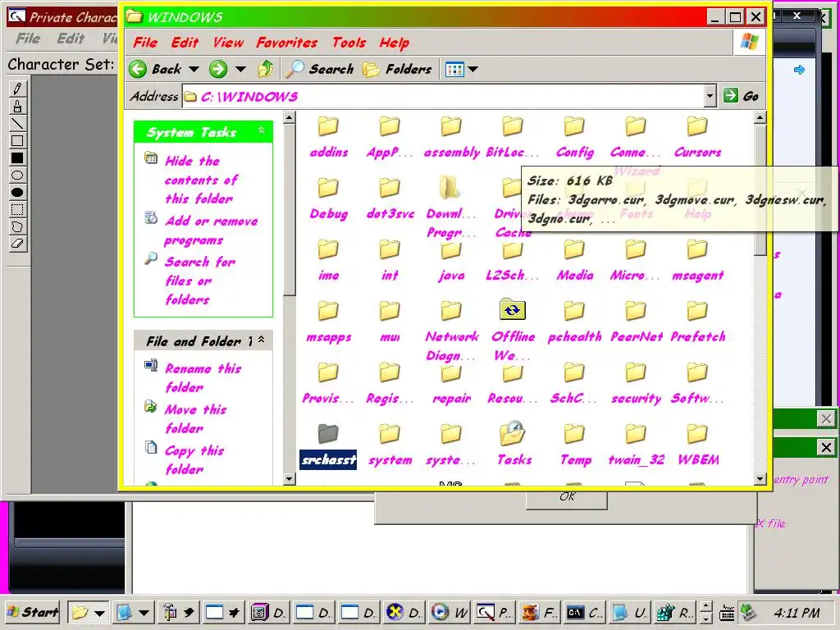The height and width of the screenshot is (630, 840).
Task: Open the folder group dropdown on the taskbar
Action: (99, 612)
